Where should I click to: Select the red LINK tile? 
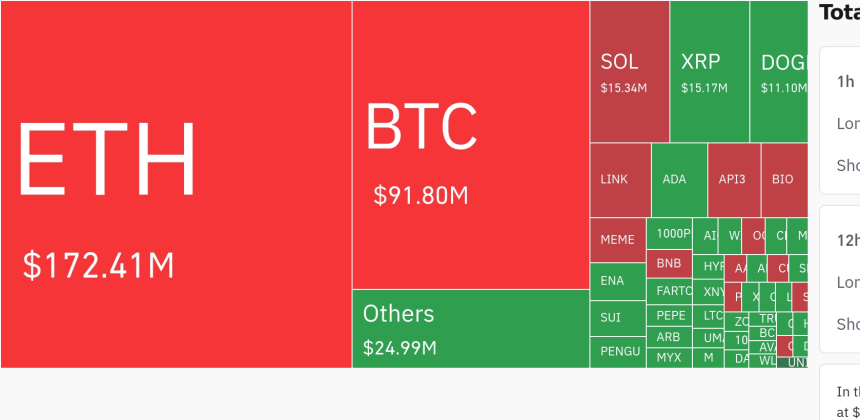[x=619, y=180]
